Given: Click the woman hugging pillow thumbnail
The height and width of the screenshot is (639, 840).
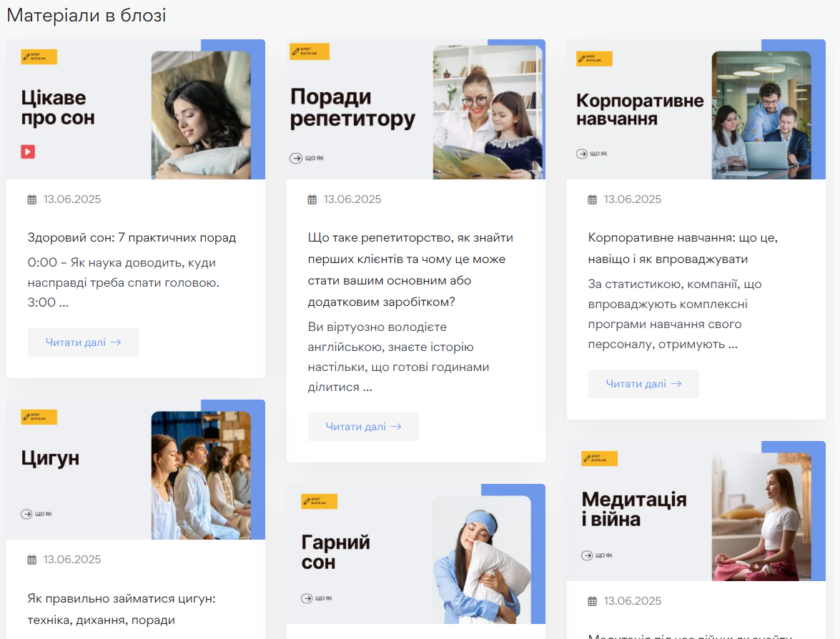Looking at the screenshot, I should point(482,559).
